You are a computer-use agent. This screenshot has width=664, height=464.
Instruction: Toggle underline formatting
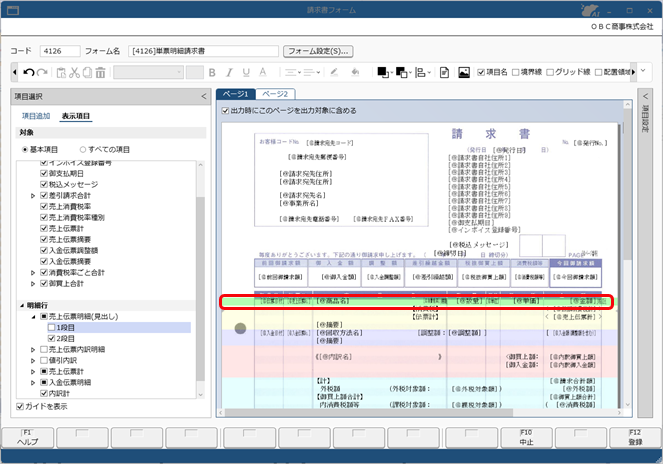coord(246,72)
